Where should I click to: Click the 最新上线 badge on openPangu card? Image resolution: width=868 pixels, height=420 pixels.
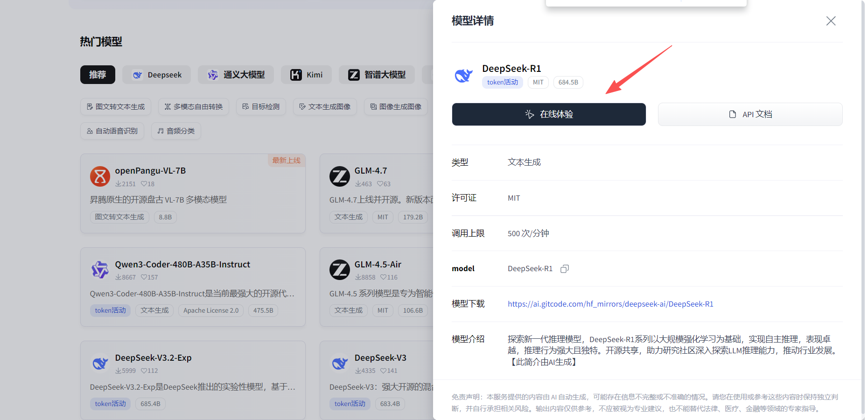(x=286, y=161)
